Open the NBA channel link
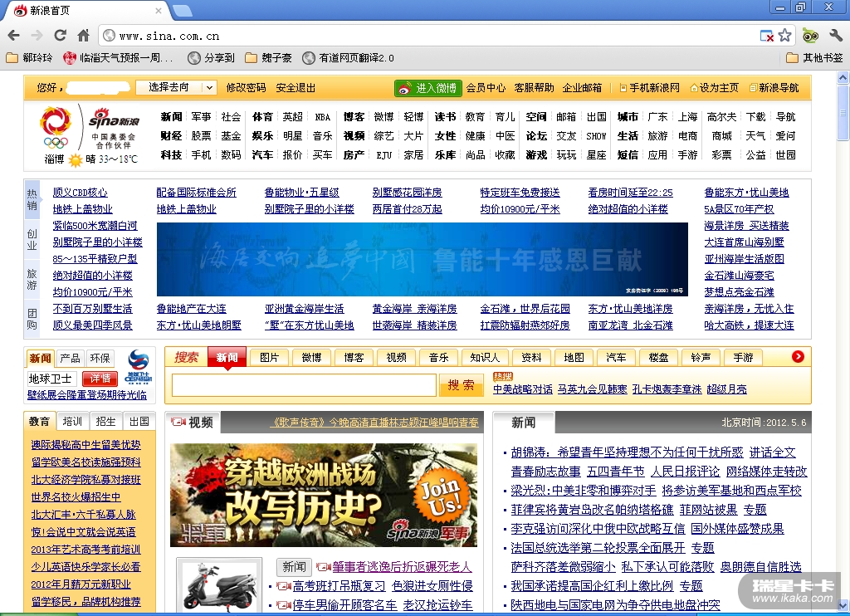Viewport: 850px width, 616px height. point(323,117)
